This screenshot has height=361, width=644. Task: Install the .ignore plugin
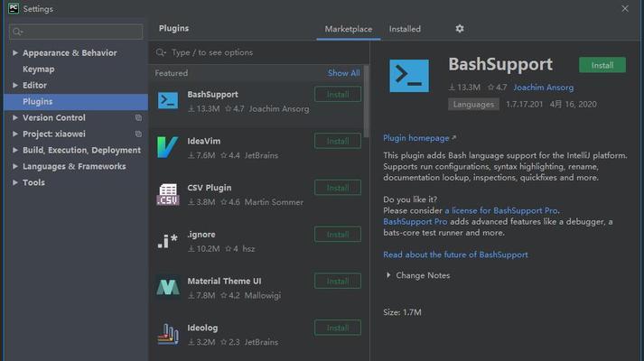[338, 235]
